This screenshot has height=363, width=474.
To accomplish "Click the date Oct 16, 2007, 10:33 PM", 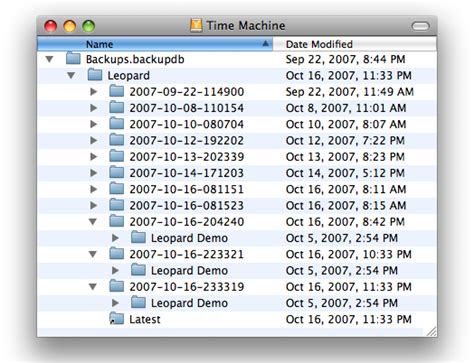I will pyautogui.click(x=349, y=255).
